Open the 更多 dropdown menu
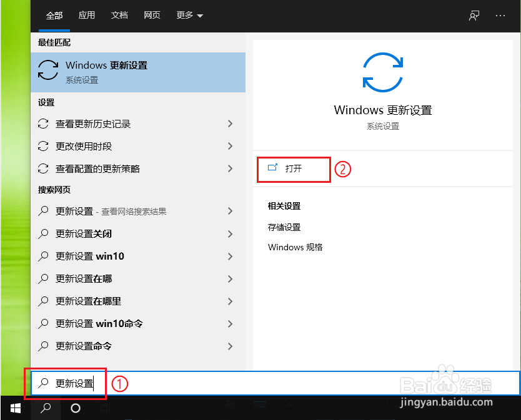 coord(189,15)
